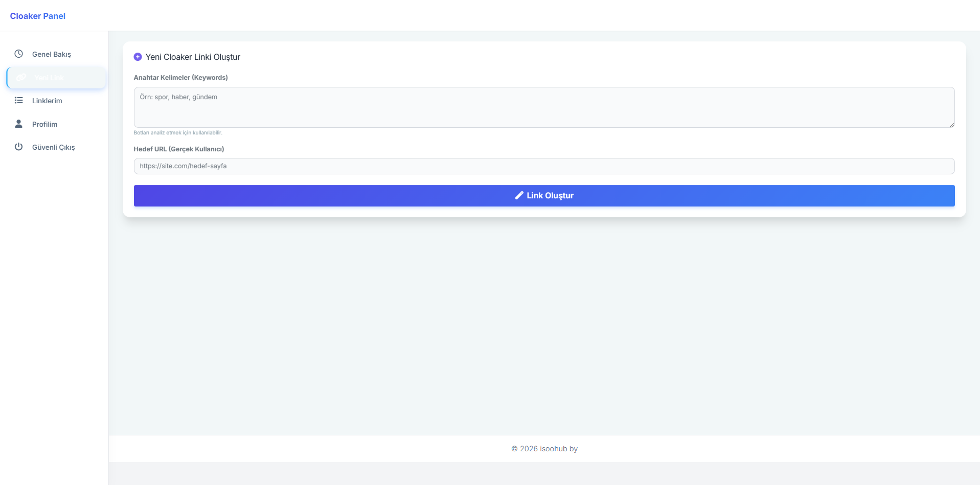The width and height of the screenshot is (980, 485).
Task: Click into the Hedef URL input field
Action: [x=544, y=166]
